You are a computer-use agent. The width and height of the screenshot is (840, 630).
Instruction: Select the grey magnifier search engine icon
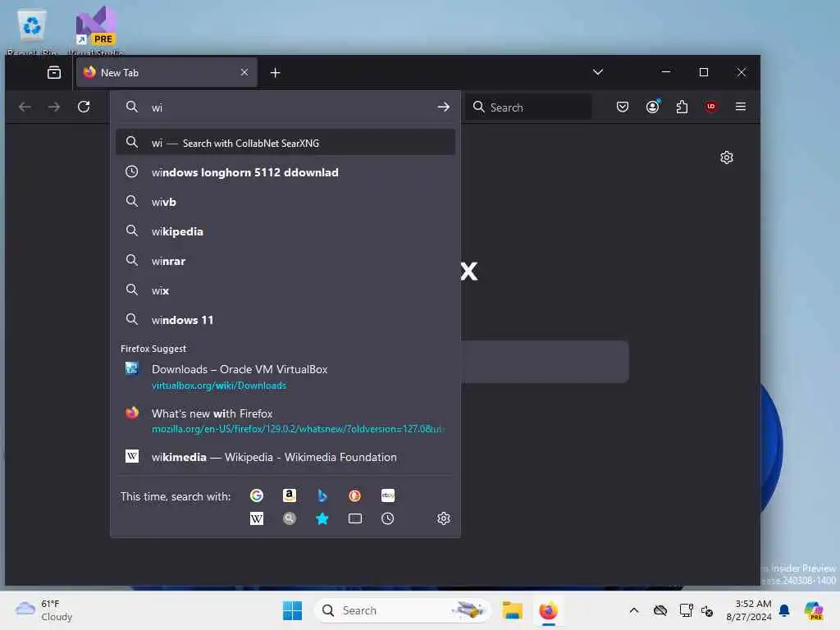click(x=290, y=518)
